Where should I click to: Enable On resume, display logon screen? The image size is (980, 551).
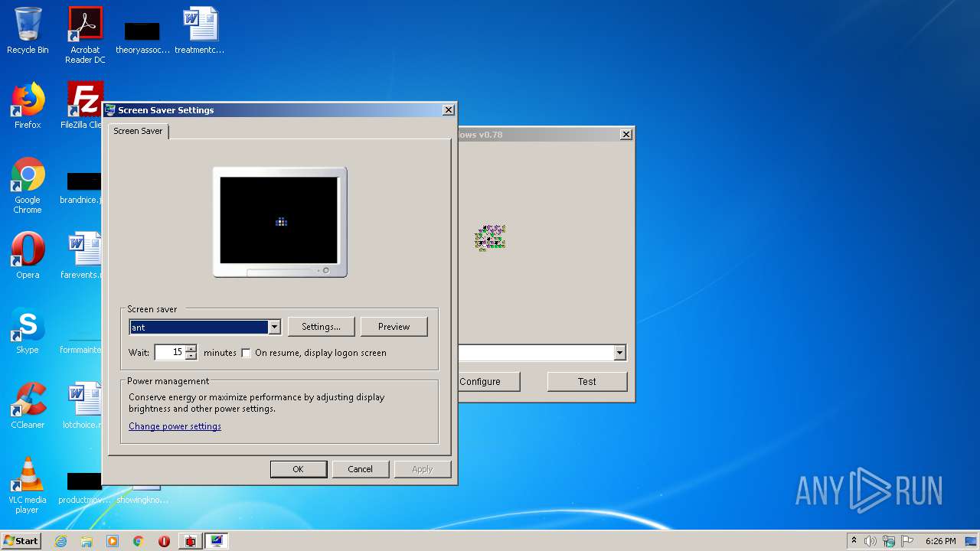(246, 353)
